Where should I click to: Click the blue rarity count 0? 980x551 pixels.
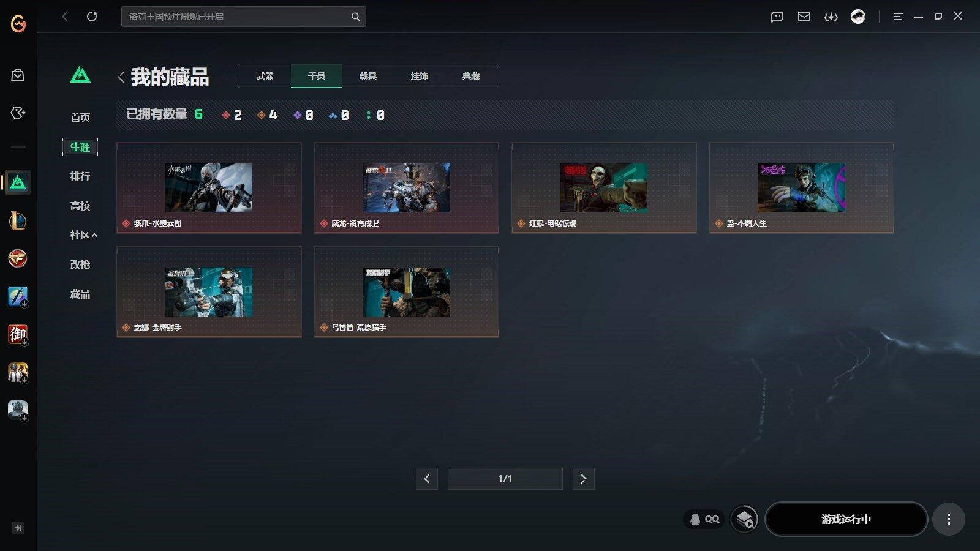click(x=339, y=115)
